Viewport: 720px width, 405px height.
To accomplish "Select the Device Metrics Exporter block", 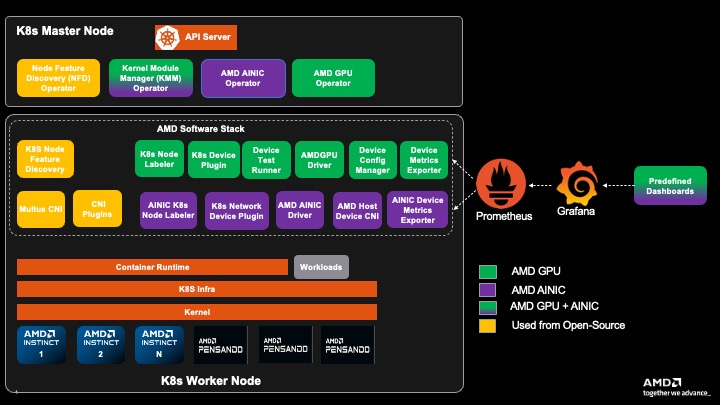I will pos(425,158).
